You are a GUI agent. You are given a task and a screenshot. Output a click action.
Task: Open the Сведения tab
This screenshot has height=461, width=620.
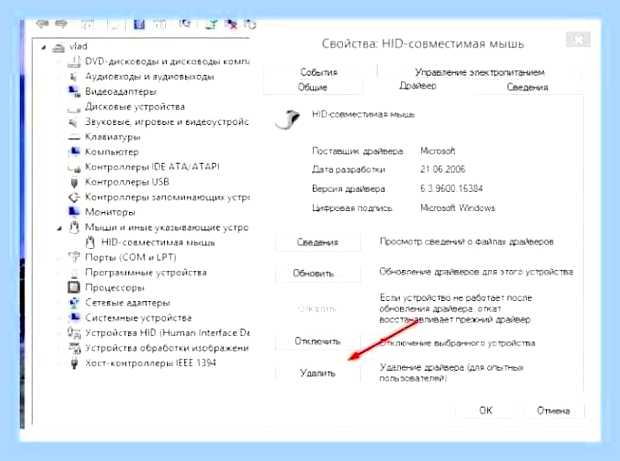point(527,87)
